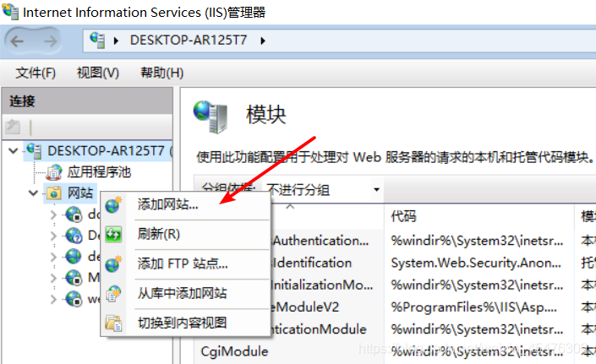The width and height of the screenshot is (596, 364).
Task: Select DESKTOP-AR125T7 in the address bar
Action: point(189,41)
